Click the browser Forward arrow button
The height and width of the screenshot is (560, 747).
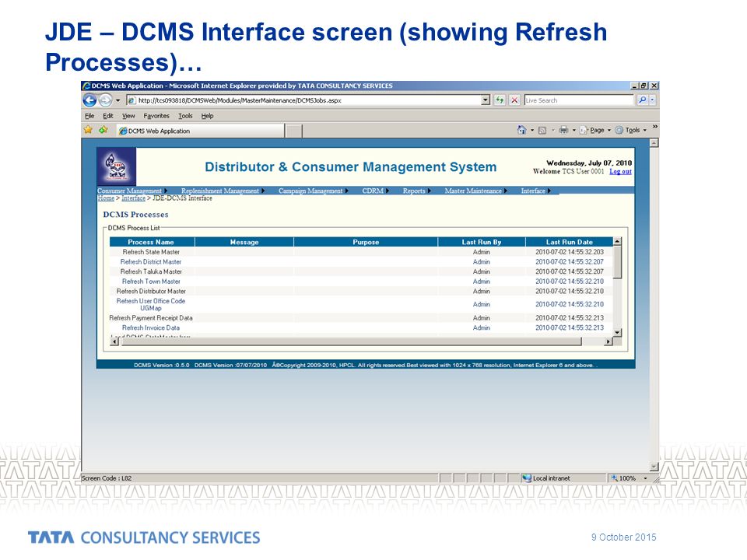(105, 100)
